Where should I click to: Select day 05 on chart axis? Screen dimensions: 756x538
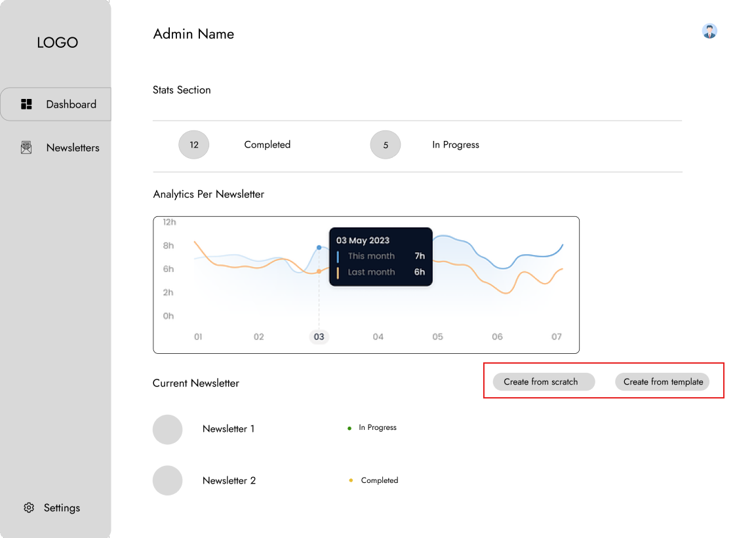[437, 337]
